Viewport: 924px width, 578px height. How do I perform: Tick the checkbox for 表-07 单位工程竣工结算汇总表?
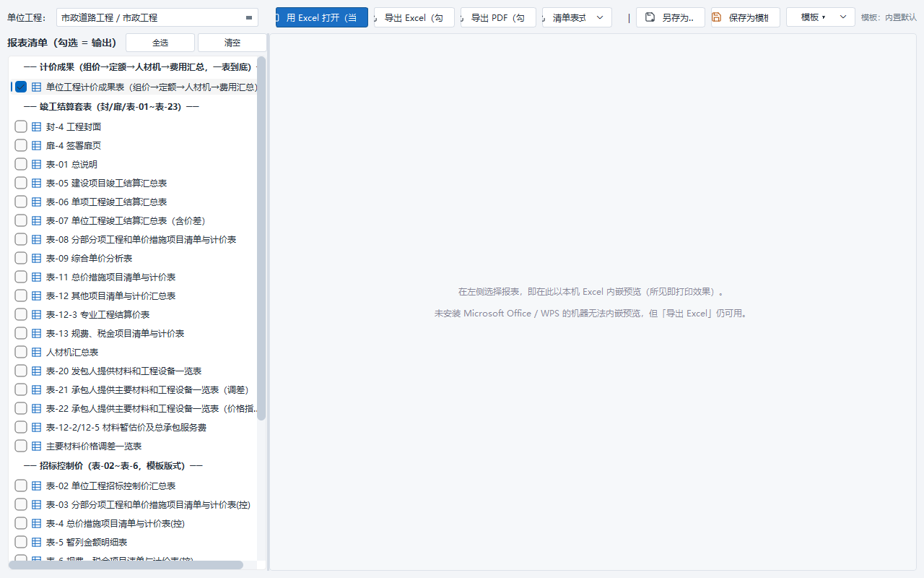(21, 220)
